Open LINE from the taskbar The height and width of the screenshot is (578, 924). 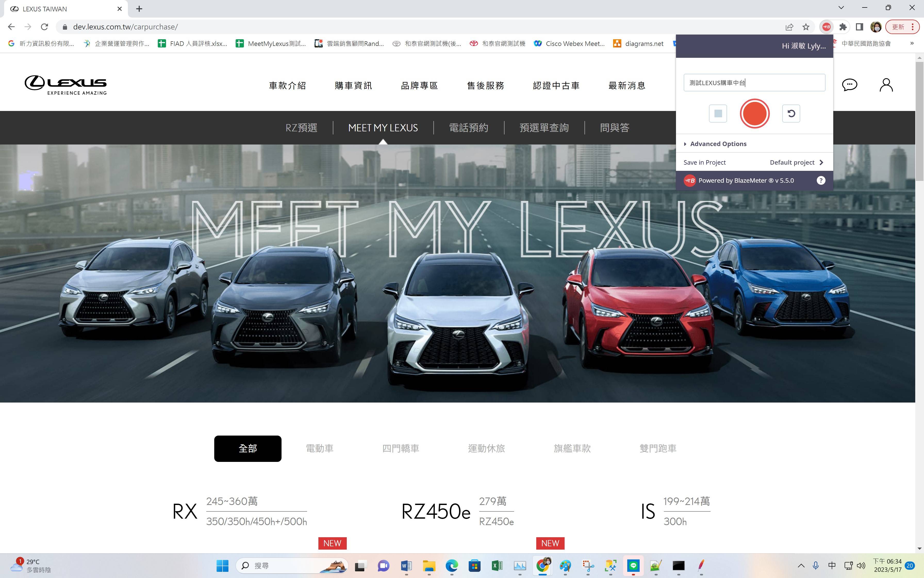point(633,566)
